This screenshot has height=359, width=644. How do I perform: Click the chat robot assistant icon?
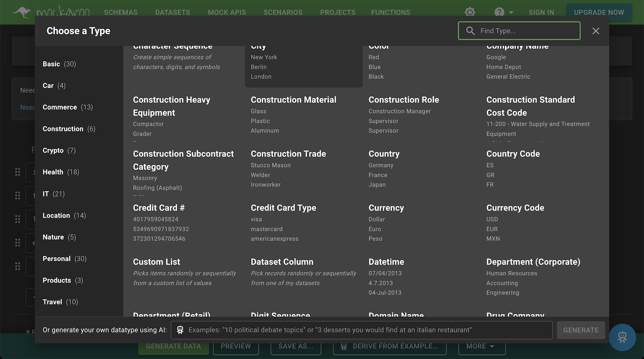coord(622,337)
